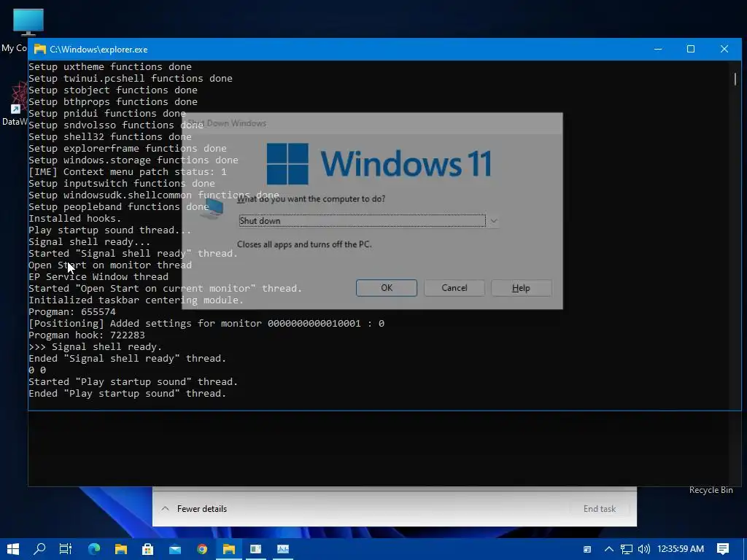Open the Action Center notifications icon

point(723,549)
